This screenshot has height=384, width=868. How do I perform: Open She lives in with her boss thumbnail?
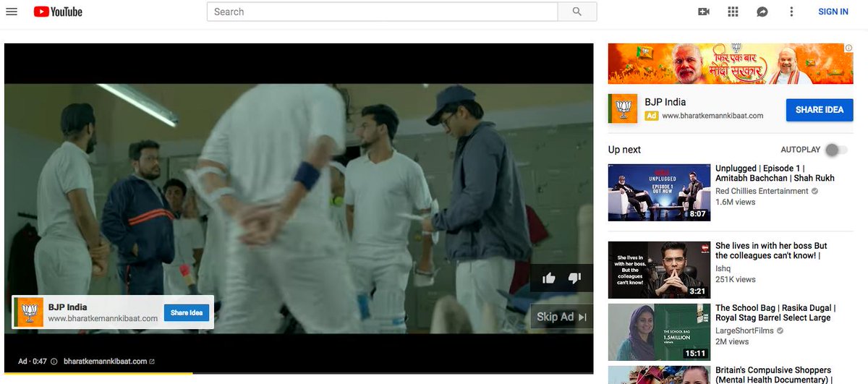click(x=659, y=270)
